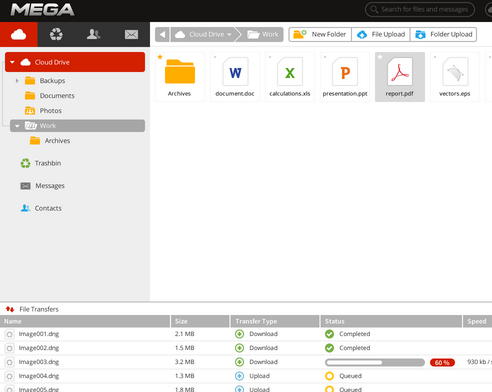
Task: Click the File Upload button
Action: 381,34
